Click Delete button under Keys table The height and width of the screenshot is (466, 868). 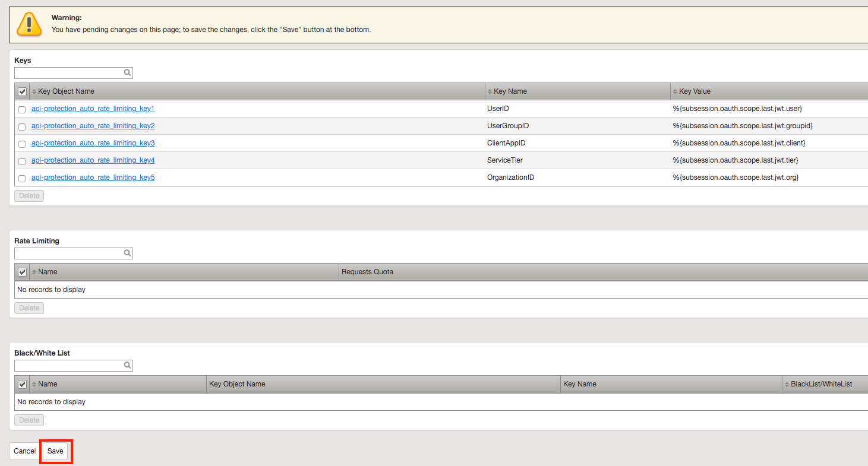(x=29, y=196)
